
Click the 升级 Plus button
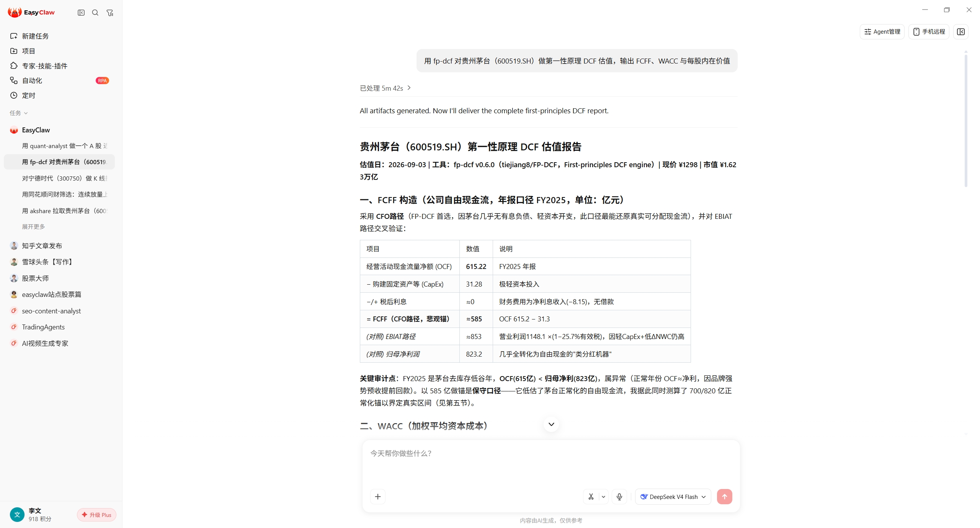[96, 515]
